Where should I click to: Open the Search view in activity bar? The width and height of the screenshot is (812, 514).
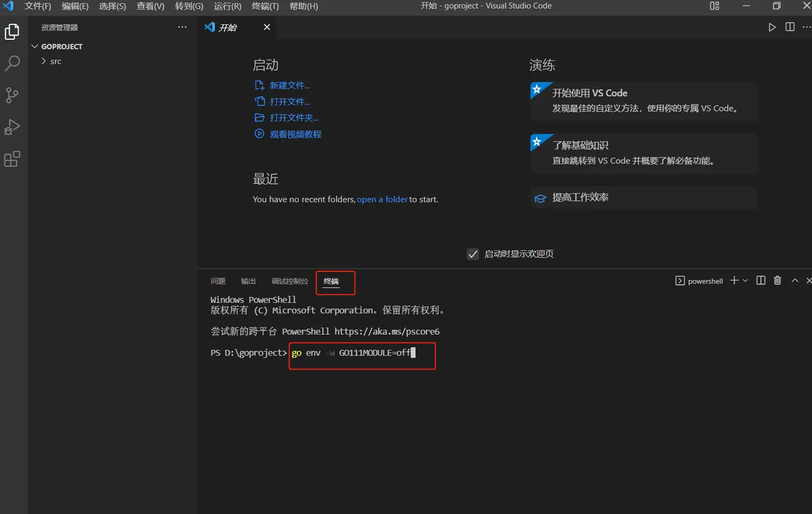point(12,64)
